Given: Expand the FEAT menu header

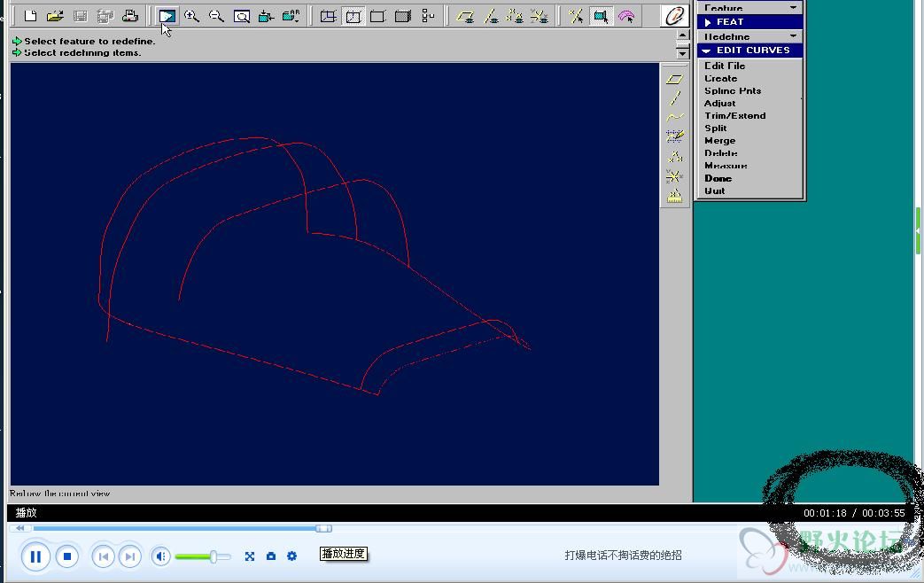Looking at the screenshot, I should point(749,22).
